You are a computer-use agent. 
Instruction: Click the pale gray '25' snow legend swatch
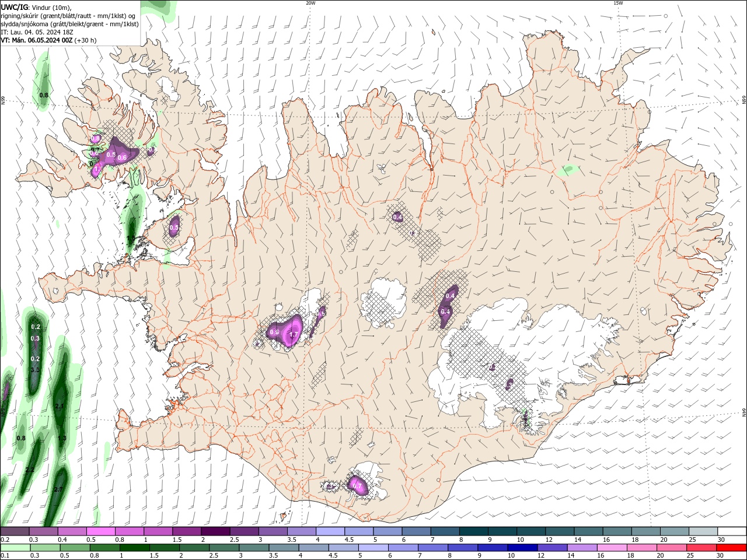pyautogui.click(x=704, y=531)
